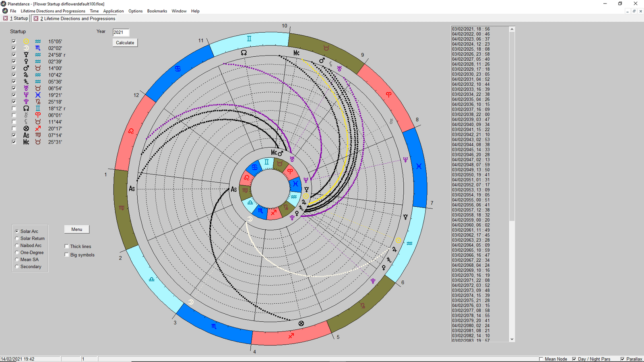Click inside the Year input field
Image resolution: width=644 pixels, height=362 pixels.
point(120,32)
